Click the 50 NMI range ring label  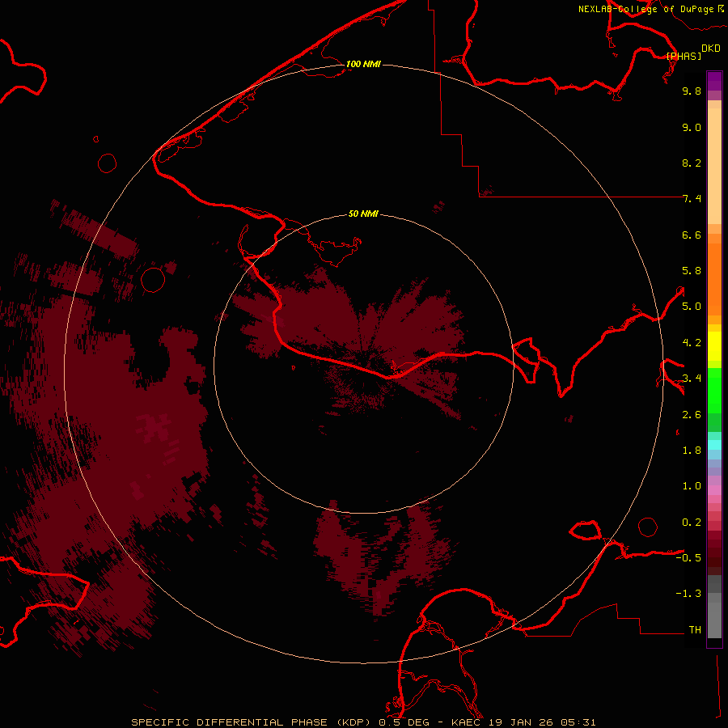coord(363,214)
